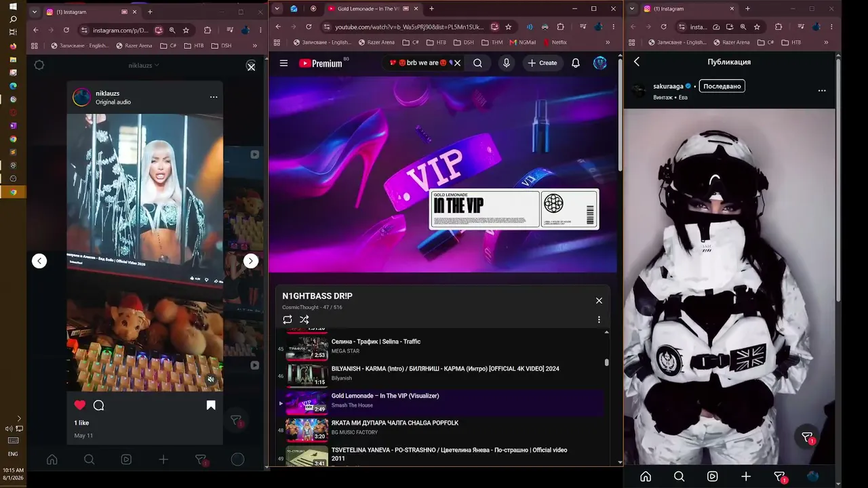Like the niklauzs post with the heart

point(80,405)
